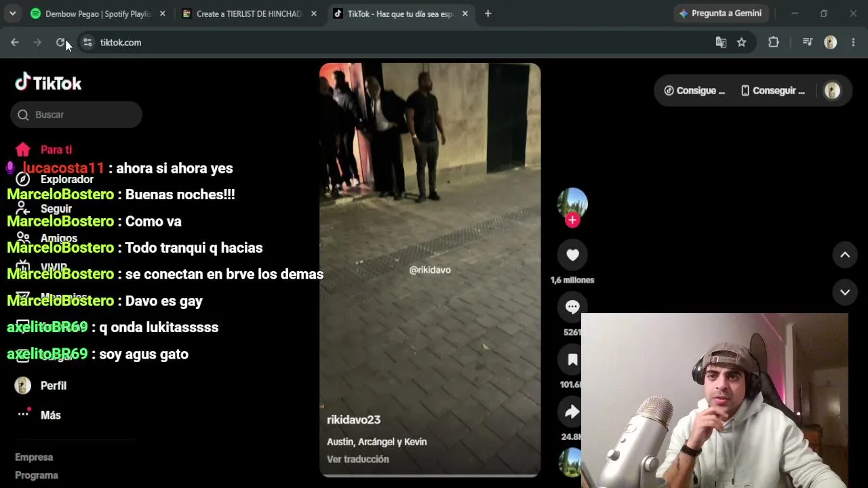Image resolution: width=868 pixels, height=488 pixels.
Task: Expand the Más menu item
Action: (51, 415)
